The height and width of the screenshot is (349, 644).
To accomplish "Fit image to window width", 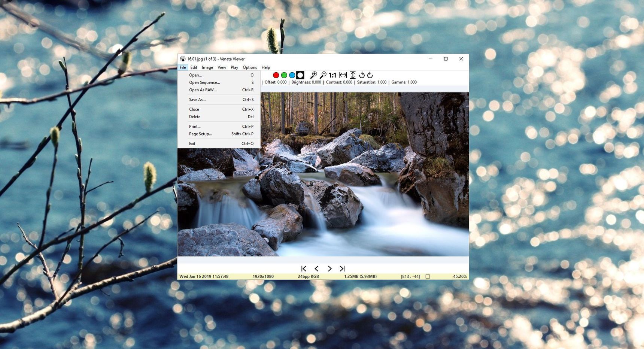I will (343, 75).
